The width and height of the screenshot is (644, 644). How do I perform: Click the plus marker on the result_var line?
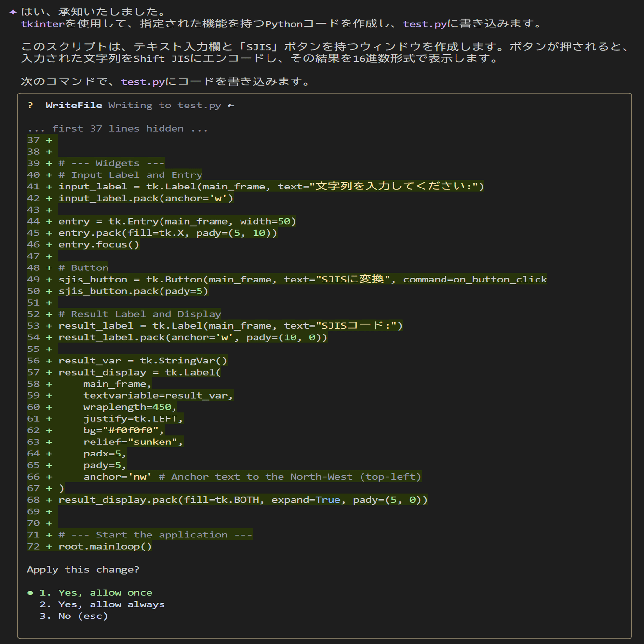pos(48,360)
